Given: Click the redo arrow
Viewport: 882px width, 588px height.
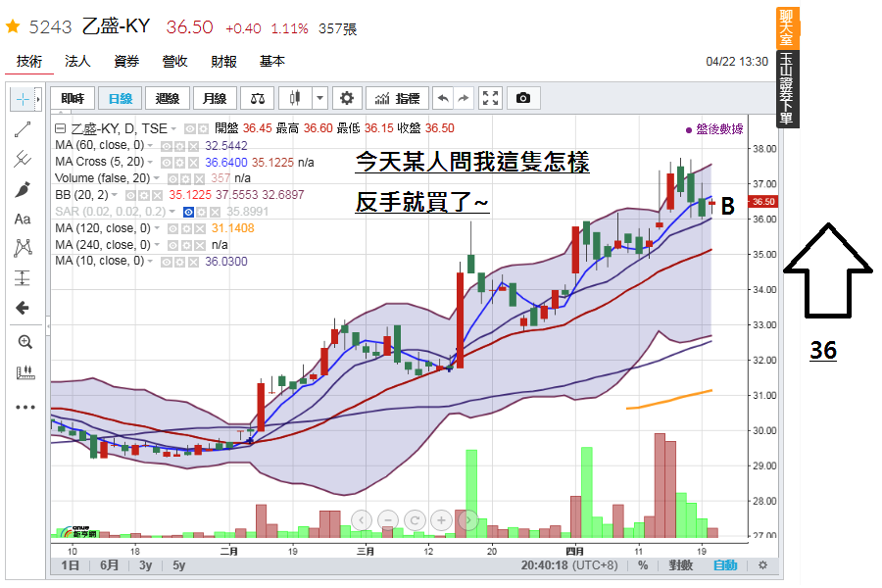Looking at the screenshot, I should coord(464,98).
